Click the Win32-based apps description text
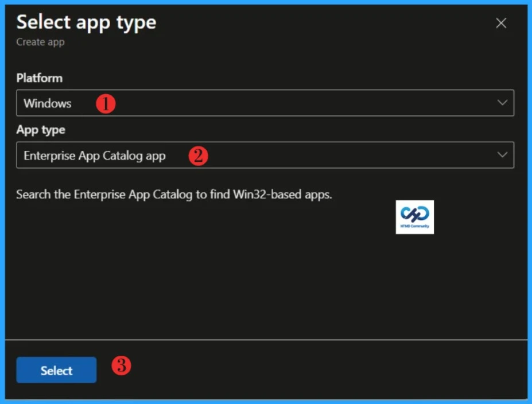532x404 pixels. pyautogui.click(x=174, y=195)
